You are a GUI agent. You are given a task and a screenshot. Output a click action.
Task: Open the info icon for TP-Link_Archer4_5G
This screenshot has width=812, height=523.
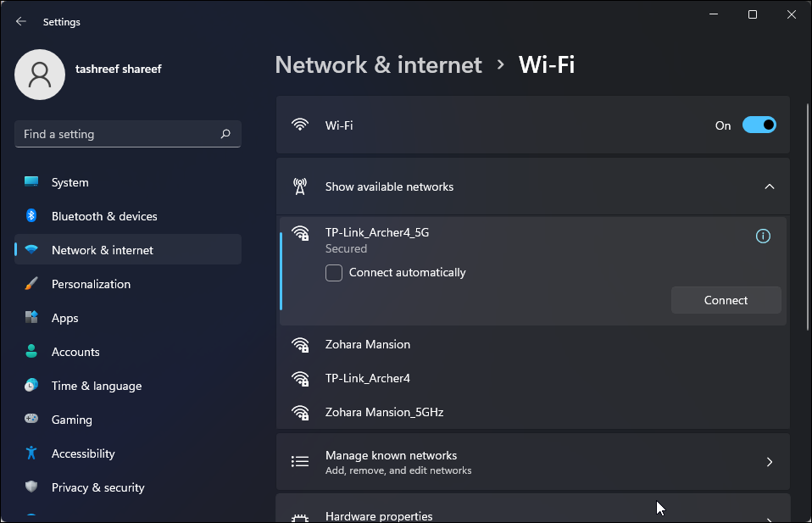click(763, 236)
